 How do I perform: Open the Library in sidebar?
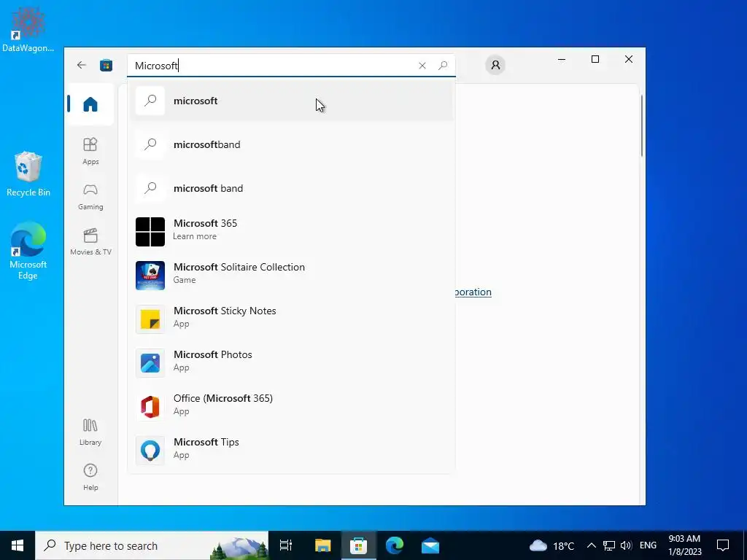[90, 432]
